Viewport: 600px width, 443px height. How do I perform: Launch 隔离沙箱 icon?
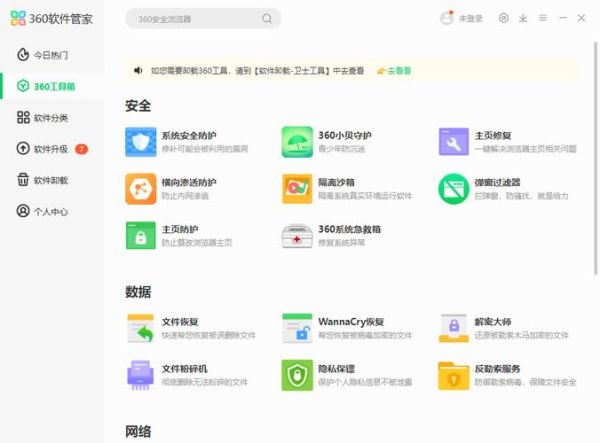click(x=297, y=189)
